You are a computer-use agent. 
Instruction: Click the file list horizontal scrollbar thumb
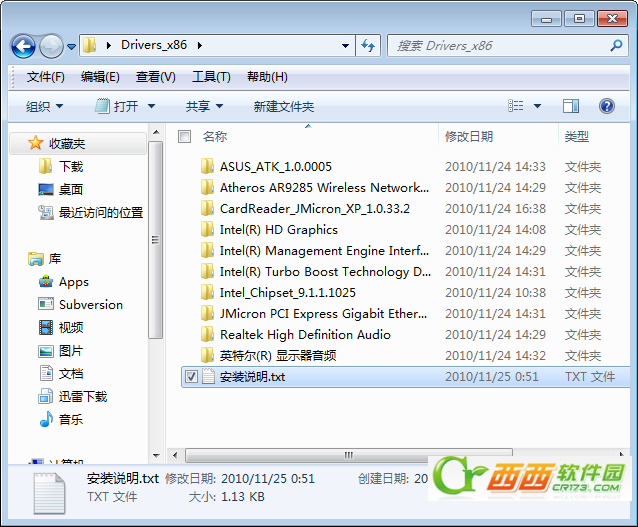pos(349,455)
